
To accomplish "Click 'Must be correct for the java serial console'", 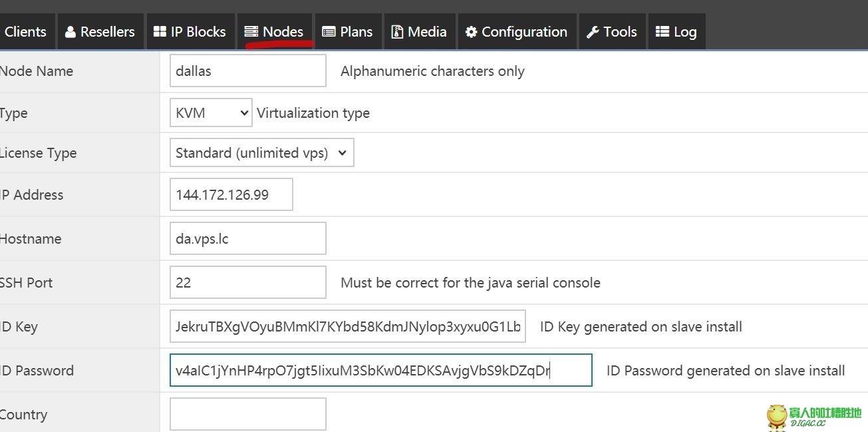I will 470,283.
